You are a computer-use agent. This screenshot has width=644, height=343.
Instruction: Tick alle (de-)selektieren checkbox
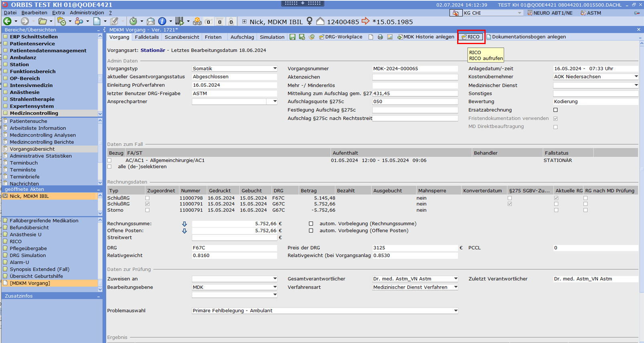coord(109,167)
